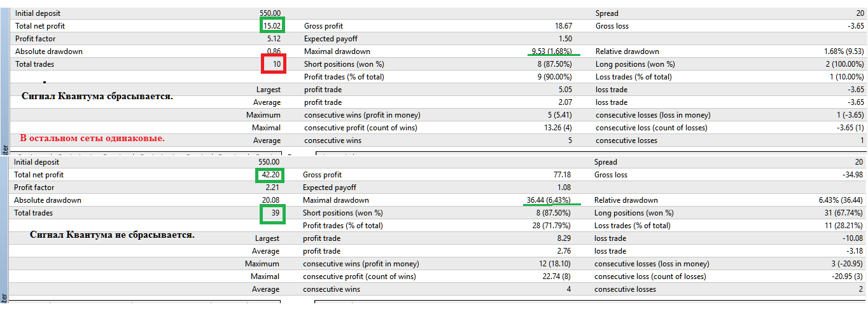Click maximal drawdown value 9.53 (1.68%)
Screen dimensions: 868x328
click(x=552, y=51)
